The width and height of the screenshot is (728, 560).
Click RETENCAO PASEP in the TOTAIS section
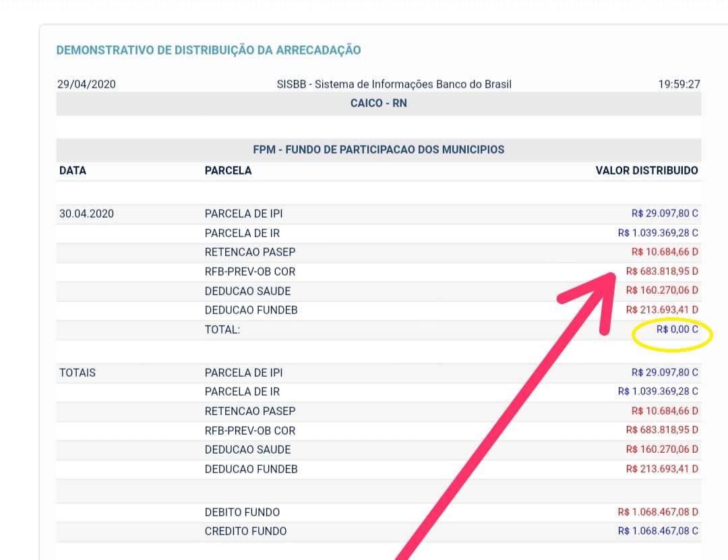click(x=250, y=412)
